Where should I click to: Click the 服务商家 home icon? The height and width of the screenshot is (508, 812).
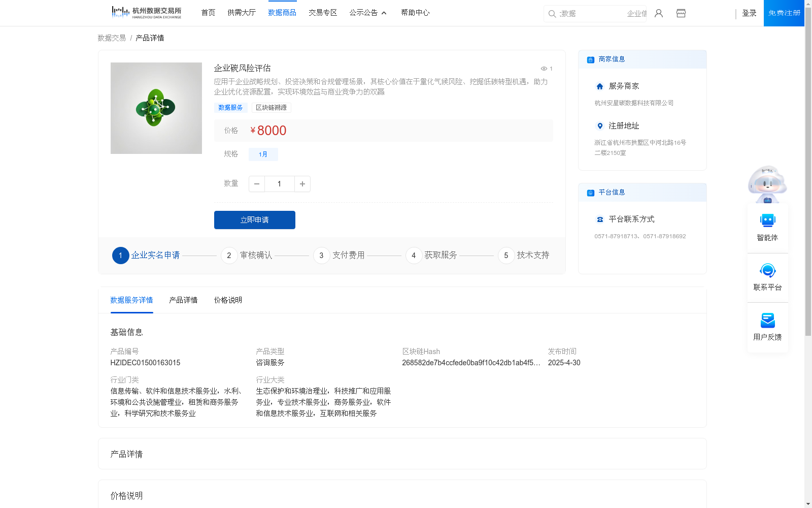click(x=600, y=86)
